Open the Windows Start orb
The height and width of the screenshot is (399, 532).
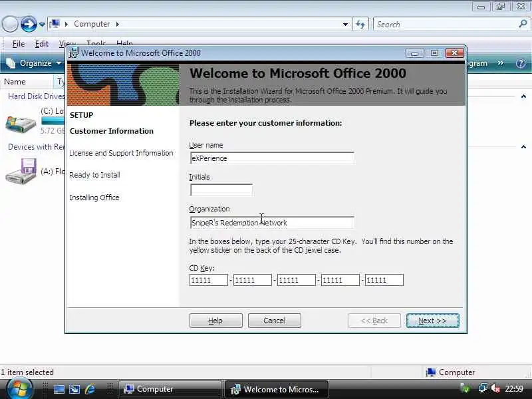click(19, 388)
